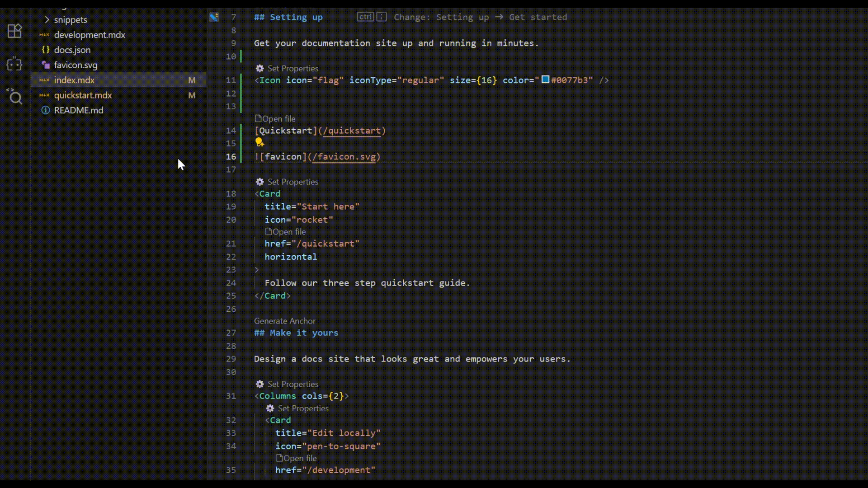Click the /favicon.svg link on line 16
The height and width of the screenshot is (488, 868).
pyautogui.click(x=344, y=157)
